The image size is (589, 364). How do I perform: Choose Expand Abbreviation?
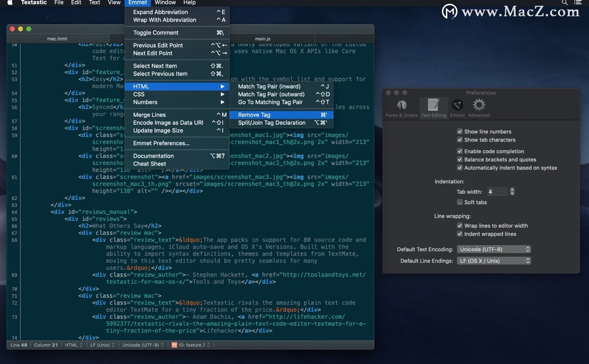[177, 12]
